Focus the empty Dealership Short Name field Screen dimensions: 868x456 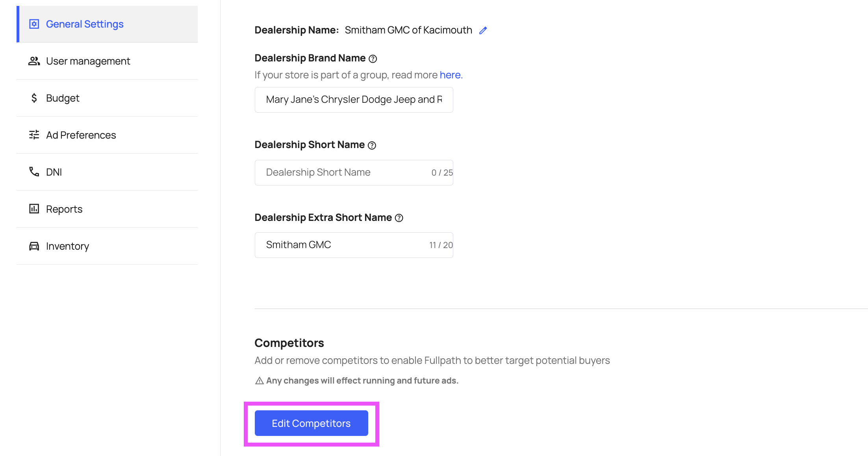click(343, 172)
